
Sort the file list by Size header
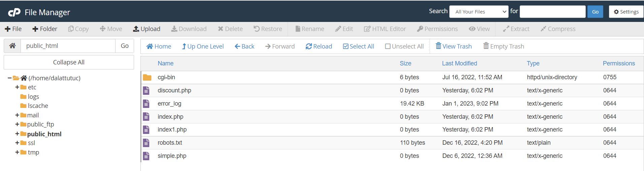(x=405, y=63)
